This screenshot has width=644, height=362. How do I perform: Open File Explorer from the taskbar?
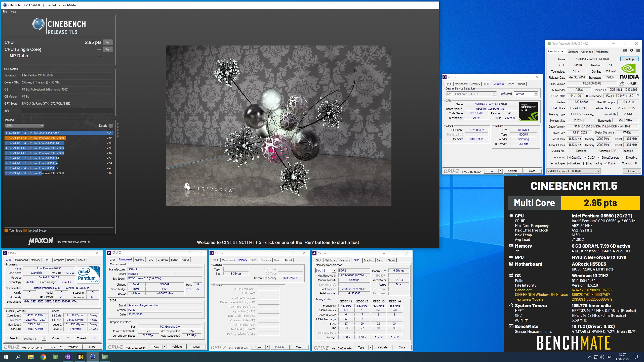coord(31,357)
